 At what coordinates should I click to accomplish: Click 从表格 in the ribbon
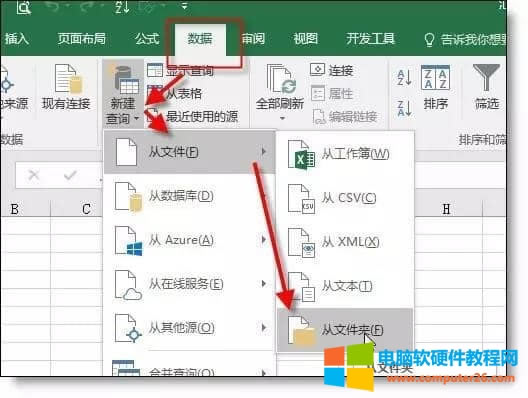click(174, 93)
